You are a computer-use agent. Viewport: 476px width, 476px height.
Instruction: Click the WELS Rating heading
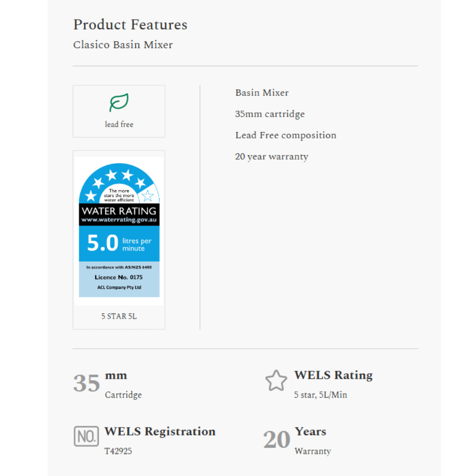pyautogui.click(x=333, y=375)
